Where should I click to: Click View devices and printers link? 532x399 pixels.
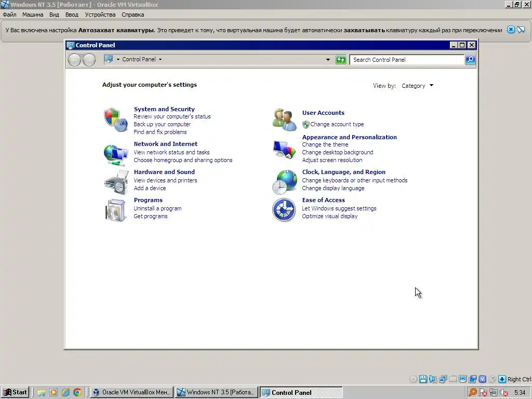pos(165,180)
